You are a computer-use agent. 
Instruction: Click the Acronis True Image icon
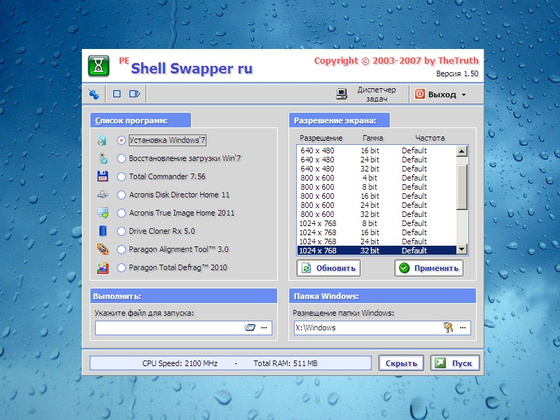[x=103, y=213]
